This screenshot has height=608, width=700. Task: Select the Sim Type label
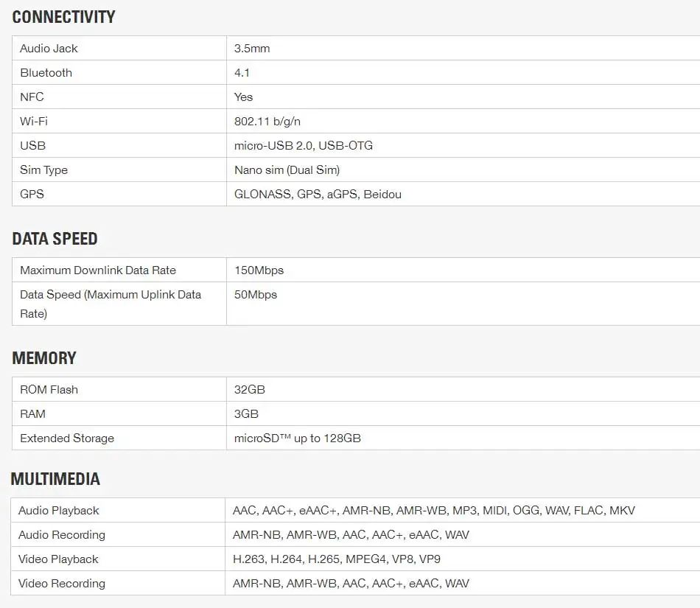pyautogui.click(x=43, y=170)
